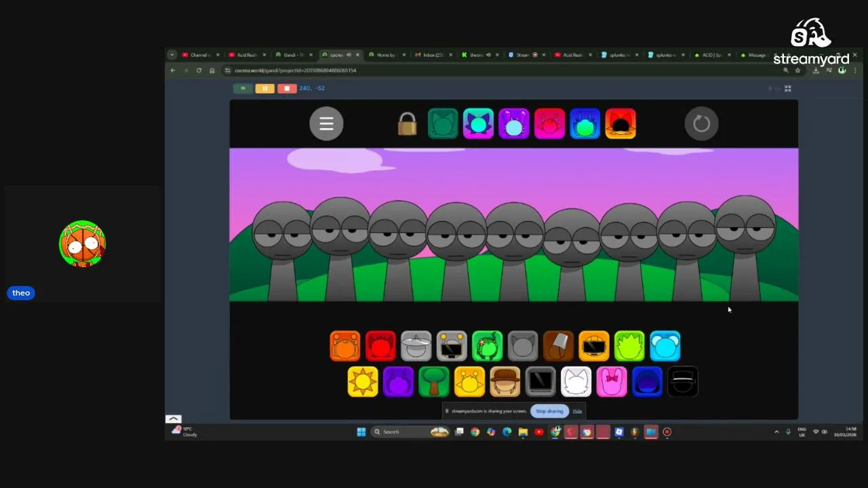Open Microsoft Edge from the taskbar
Image resolution: width=868 pixels, height=488 pixels.
coord(507,432)
